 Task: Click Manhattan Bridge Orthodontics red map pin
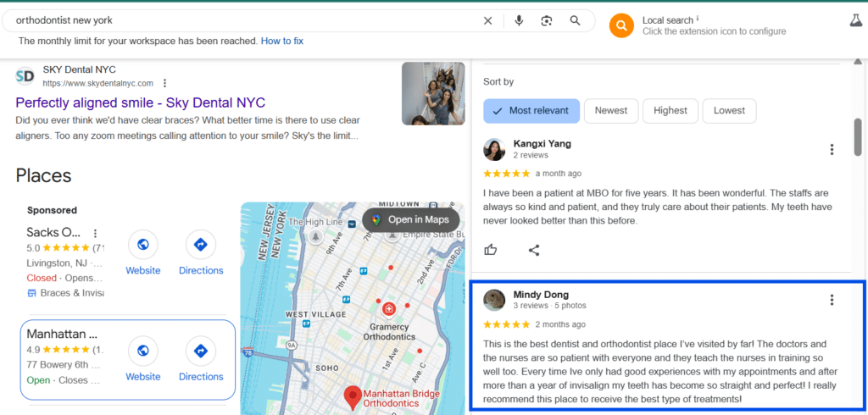(x=353, y=397)
